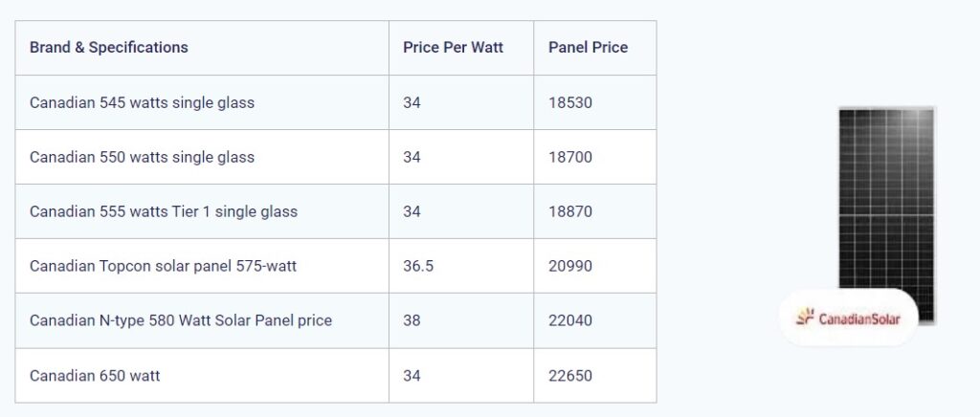Click the 22650 panel price value
This screenshot has width=980, height=417.
pos(570,376)
